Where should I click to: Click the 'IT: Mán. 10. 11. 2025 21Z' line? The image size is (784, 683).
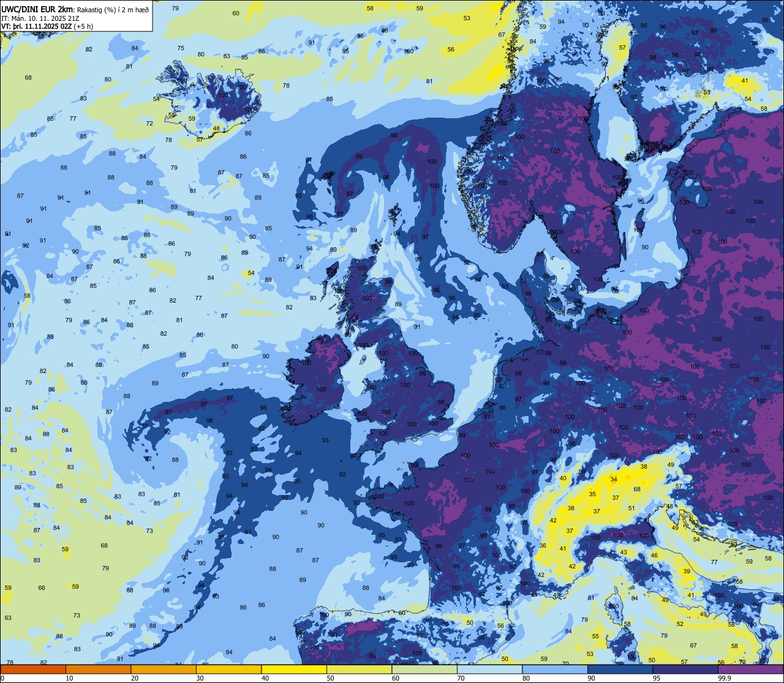40,18
